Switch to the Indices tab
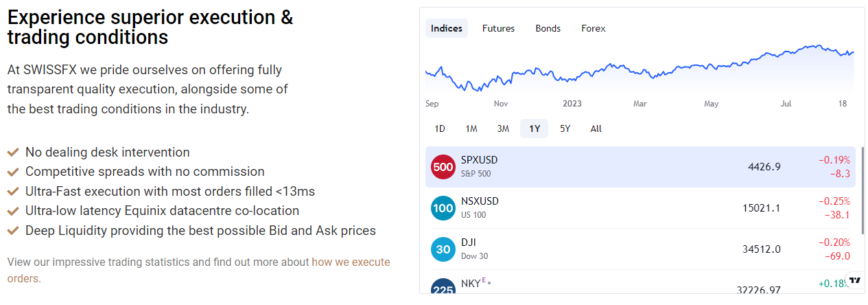This screenshot has width=868, height=305. 447,28
